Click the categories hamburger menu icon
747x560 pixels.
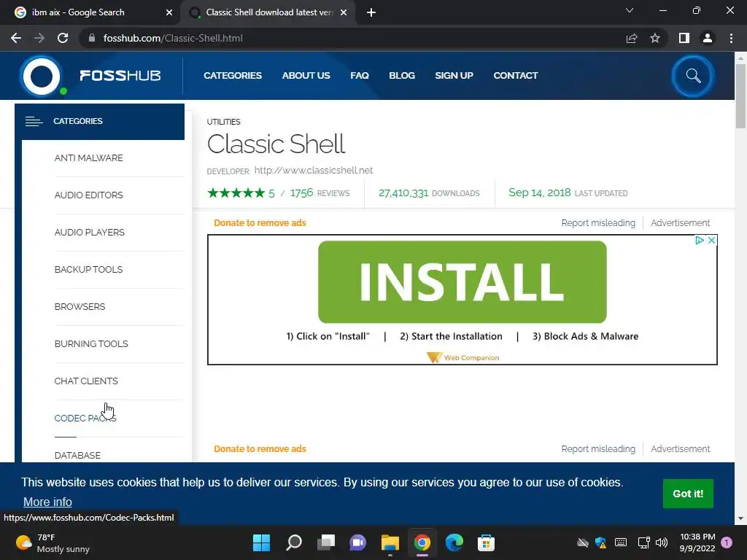click(34, 122)
